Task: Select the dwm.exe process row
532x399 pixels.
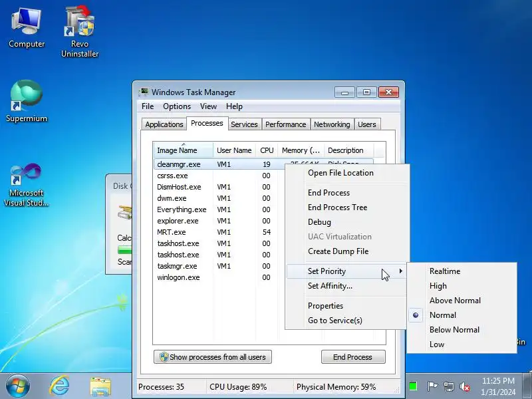Action: point(219,198)
